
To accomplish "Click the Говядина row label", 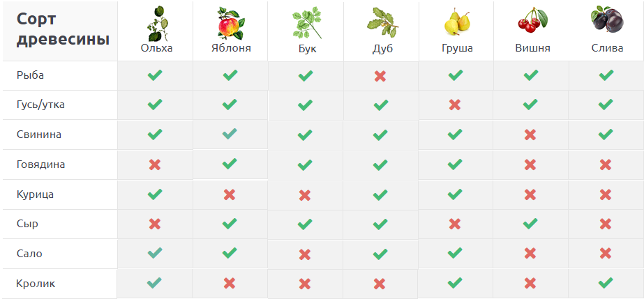I will (x=40, y=164).
